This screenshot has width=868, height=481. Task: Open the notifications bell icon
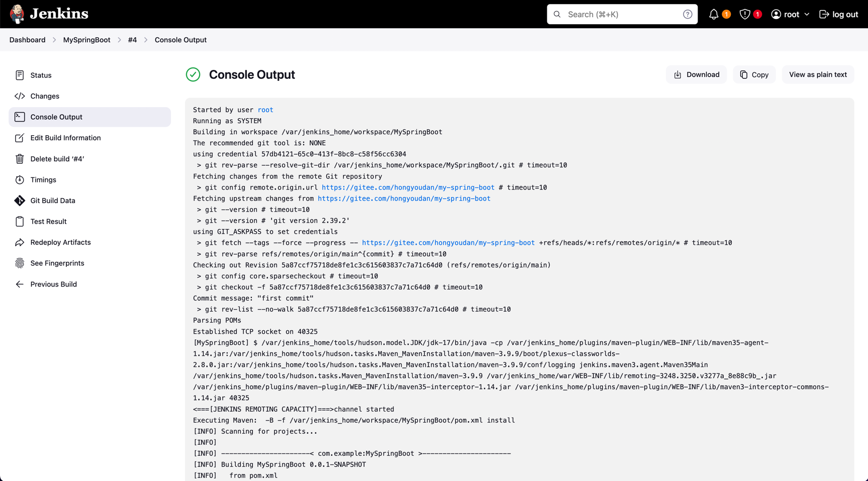[714, 15]
